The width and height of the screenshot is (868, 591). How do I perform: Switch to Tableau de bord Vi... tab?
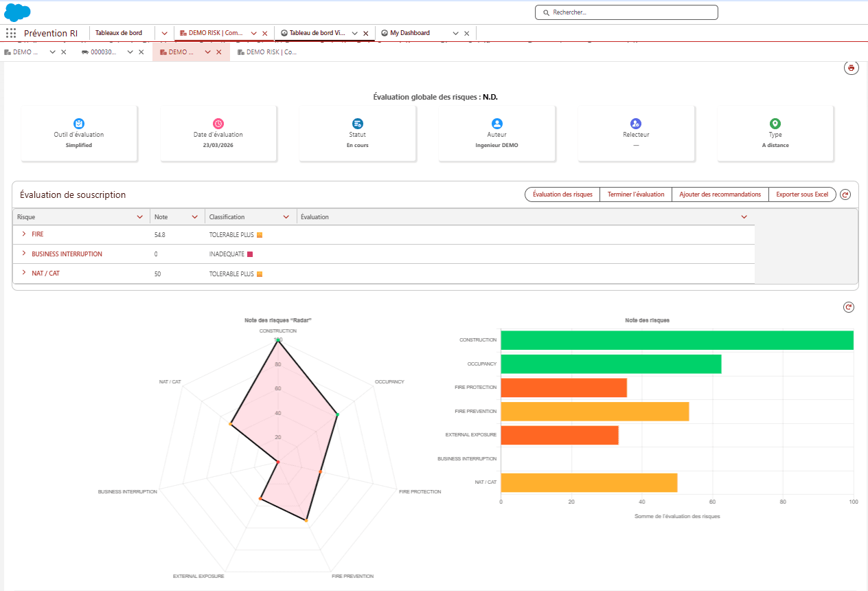(x=317, y=33)
